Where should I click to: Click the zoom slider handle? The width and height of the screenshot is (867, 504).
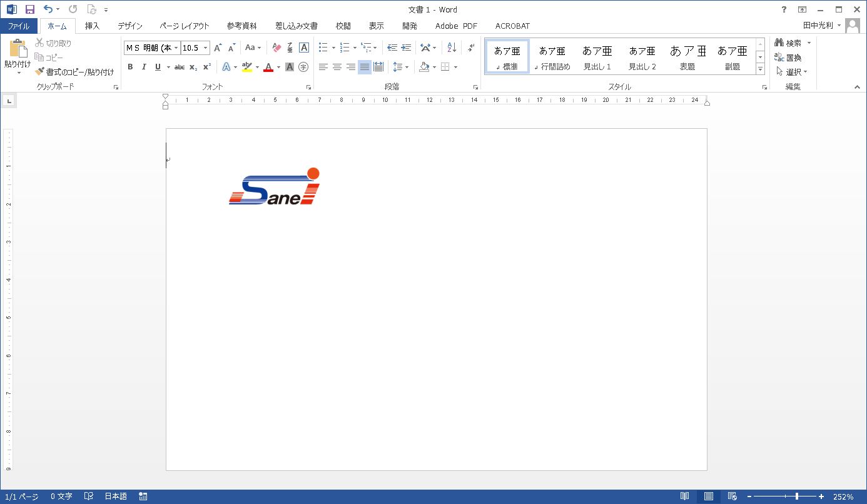pyautogui.click(x=796, y=496)
